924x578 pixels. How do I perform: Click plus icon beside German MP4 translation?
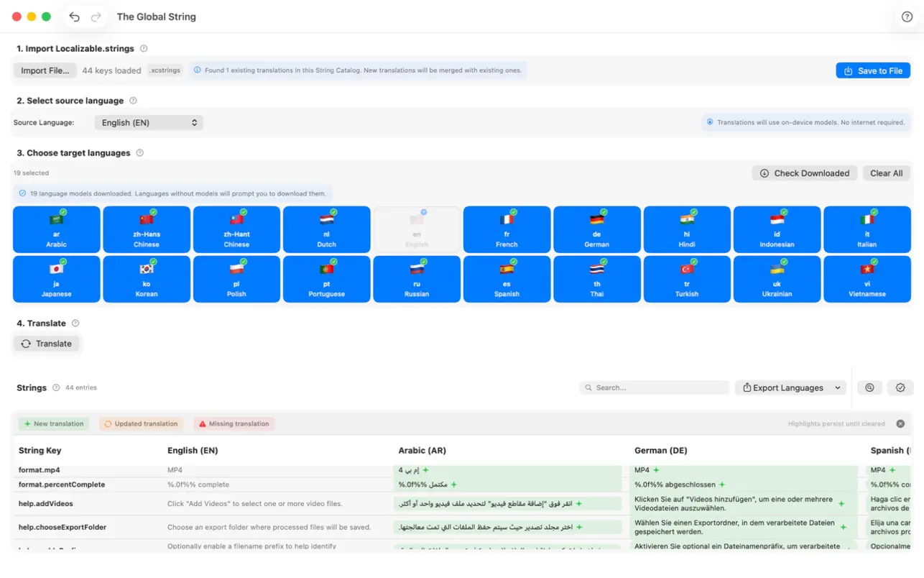click(x=656, y=470)
